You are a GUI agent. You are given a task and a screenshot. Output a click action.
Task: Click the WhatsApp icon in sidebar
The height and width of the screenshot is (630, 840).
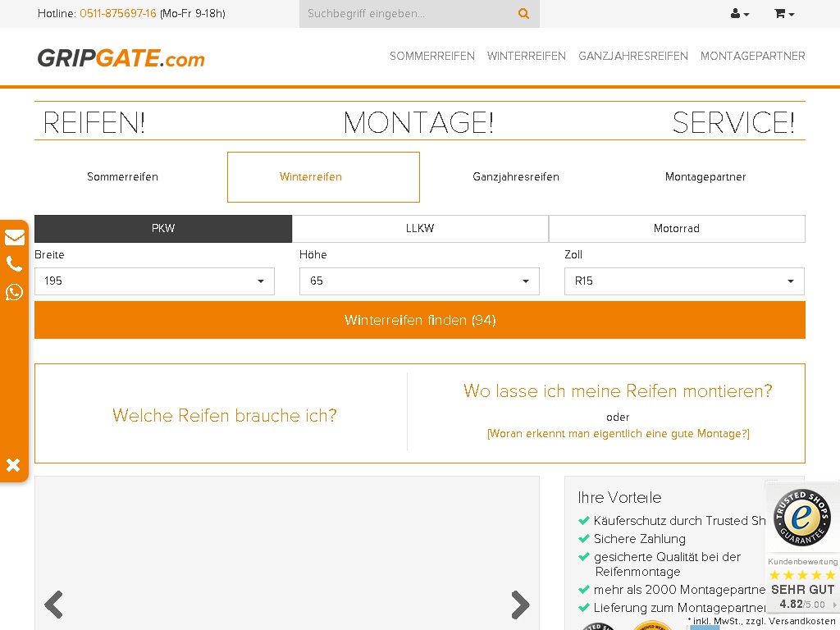[x=14, y=292]
